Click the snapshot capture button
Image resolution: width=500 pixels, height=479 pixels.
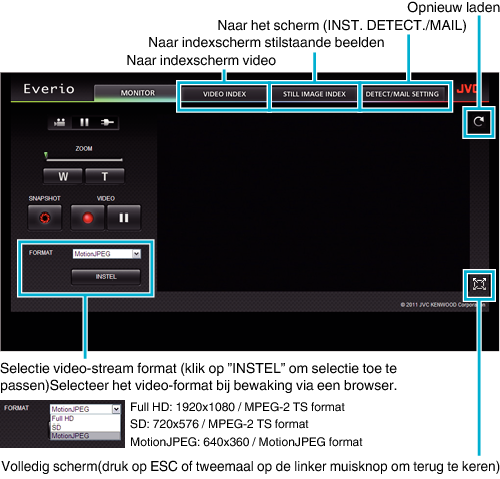(45, 218)
